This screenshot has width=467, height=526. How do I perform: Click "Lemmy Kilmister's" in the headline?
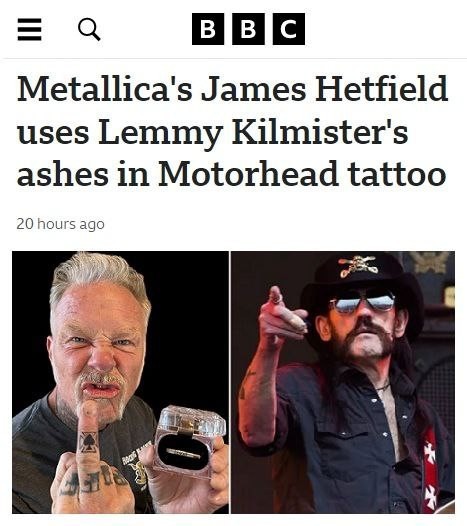click(x=253, y=133)
